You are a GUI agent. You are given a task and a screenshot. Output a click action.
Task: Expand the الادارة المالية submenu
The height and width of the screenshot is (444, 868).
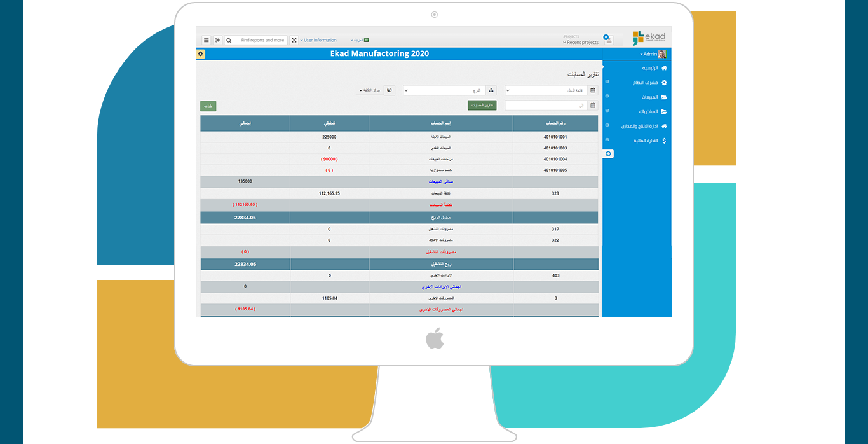click(x=607, y=140)
